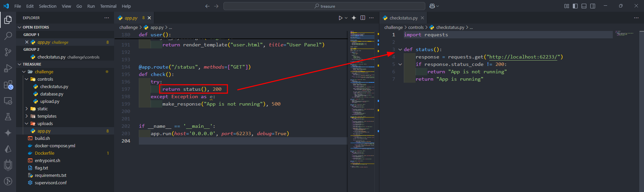Open More Actions menu for app.py editor group
Screen dimensions: 644x192
(371, 18)
